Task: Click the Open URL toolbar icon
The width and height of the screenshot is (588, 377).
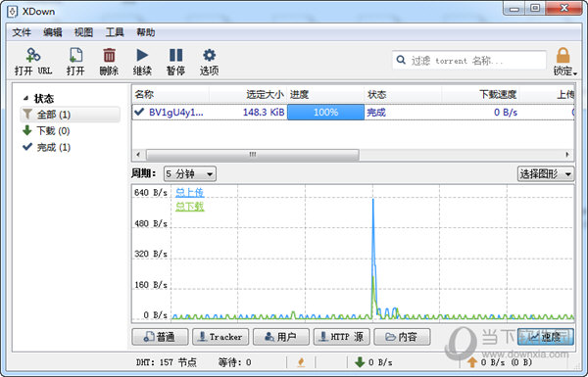Action: [x=33, y=55]
